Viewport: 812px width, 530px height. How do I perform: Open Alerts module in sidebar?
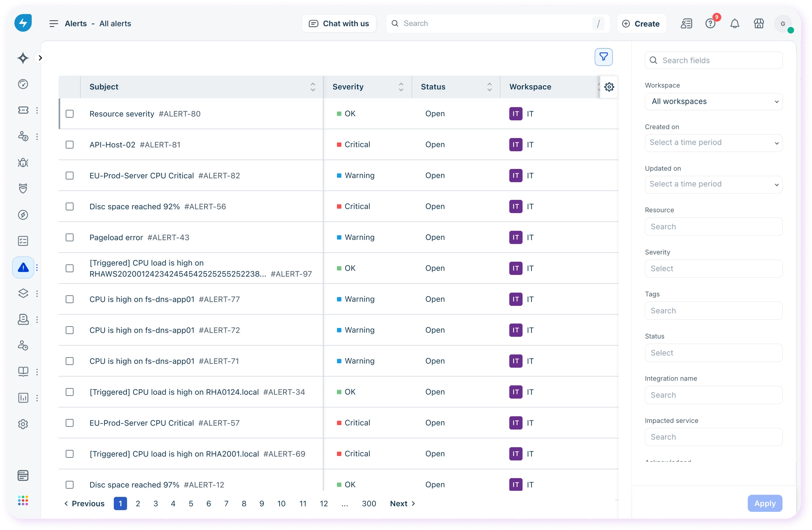[x=23, y=267]
